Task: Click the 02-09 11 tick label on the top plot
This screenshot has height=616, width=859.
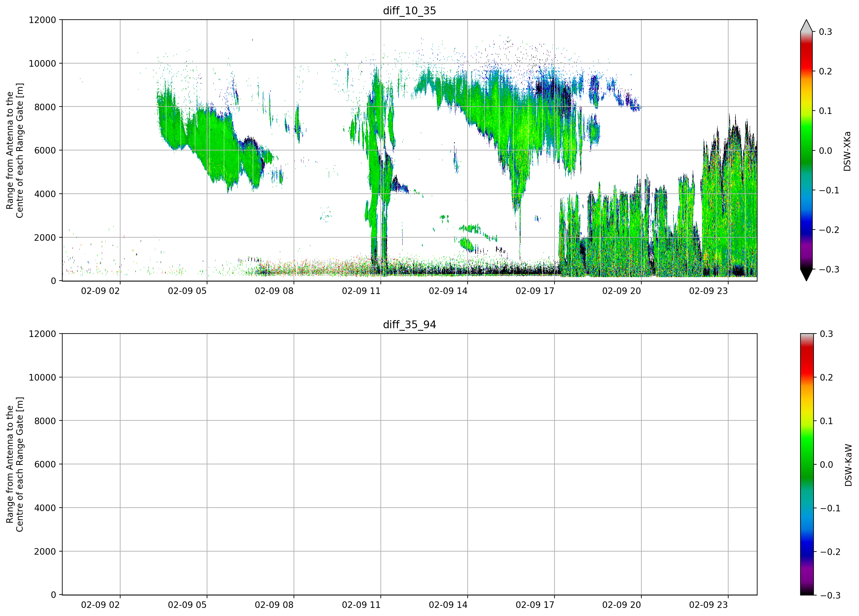Action: click(361, 291)
